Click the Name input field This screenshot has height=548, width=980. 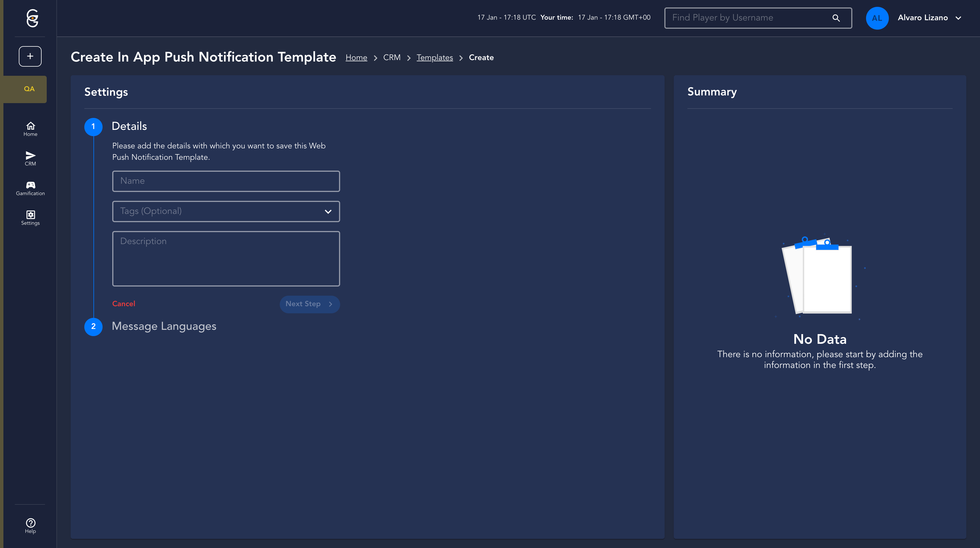226,181
